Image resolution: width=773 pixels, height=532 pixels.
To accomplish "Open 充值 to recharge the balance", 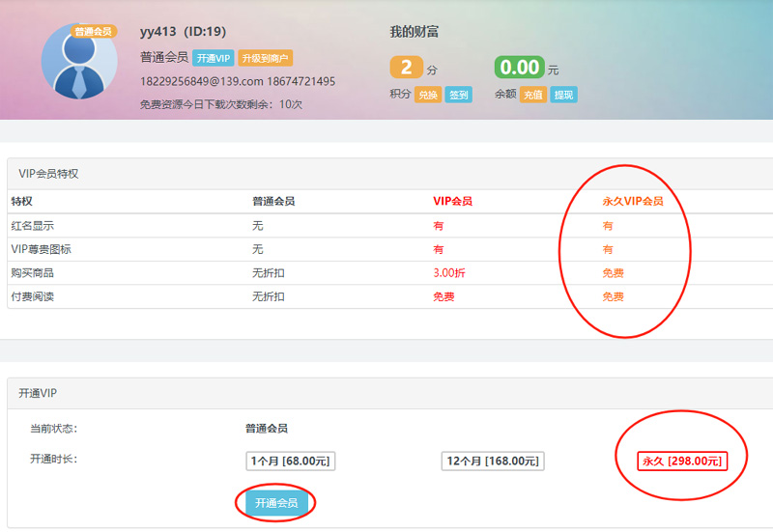I will point(533,95).
